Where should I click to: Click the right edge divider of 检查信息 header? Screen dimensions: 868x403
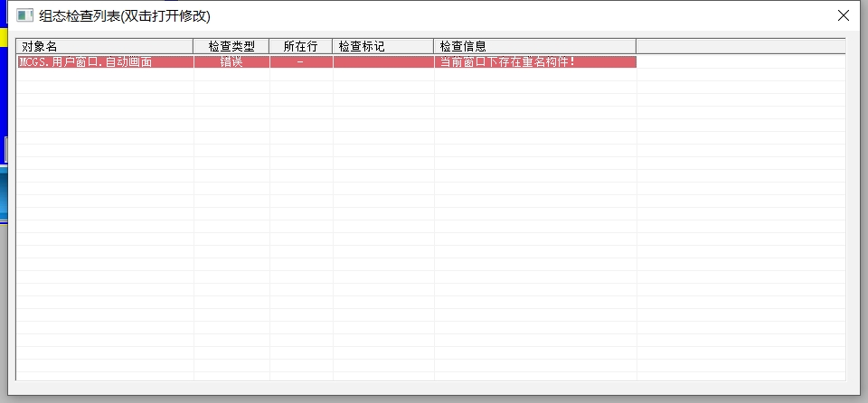pyautogui.click(x=637, y=46)
